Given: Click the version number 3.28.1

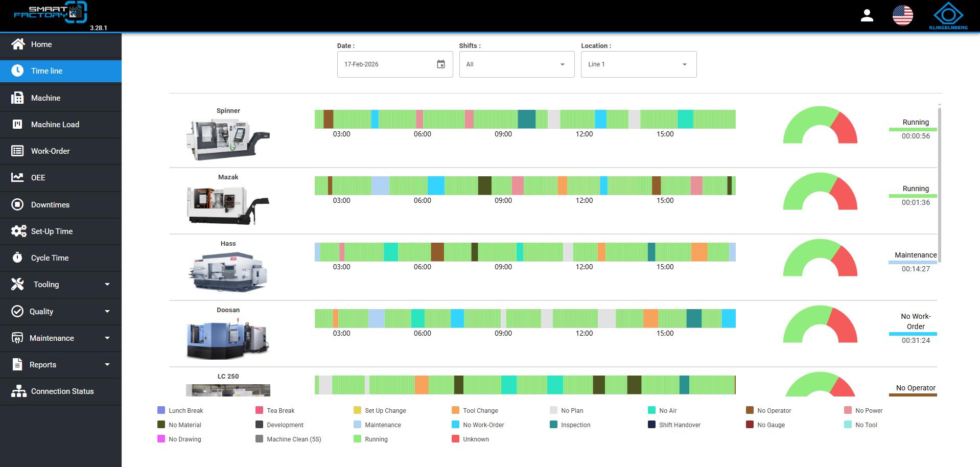Looking at the screenshot, I should point(99,28).
